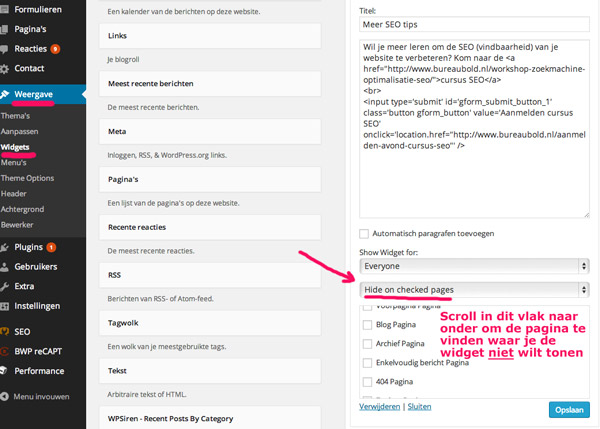This screenshot has height=429, width=600.
Task: Click the Gebruikers user icon
Action: point(4,267)
